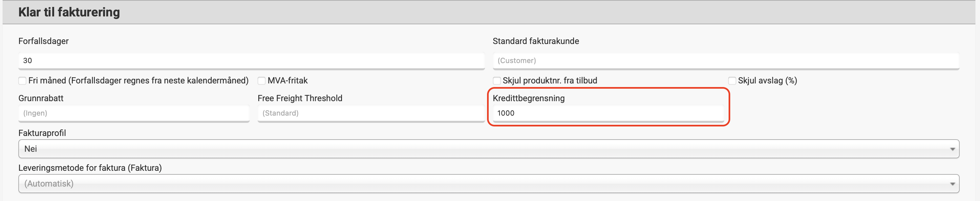This screenshot has width=980, height=201.
Task: Click the Grunnrabatt label text
Action: coord(41,98)
